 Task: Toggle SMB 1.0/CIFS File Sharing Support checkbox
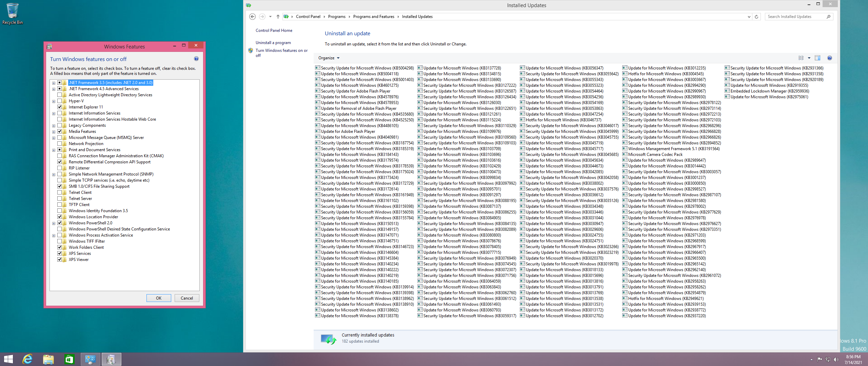pyautogui.click(x=60, y=186)
